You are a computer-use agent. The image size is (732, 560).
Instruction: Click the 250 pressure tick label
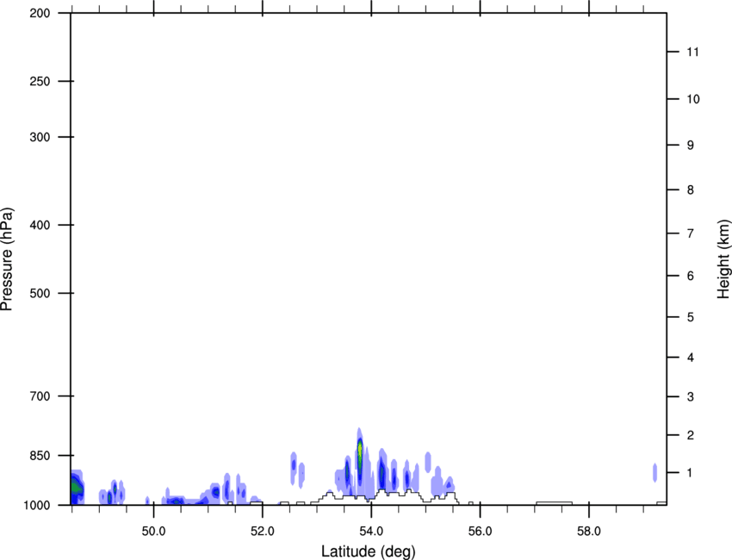[x=40, y=81]
